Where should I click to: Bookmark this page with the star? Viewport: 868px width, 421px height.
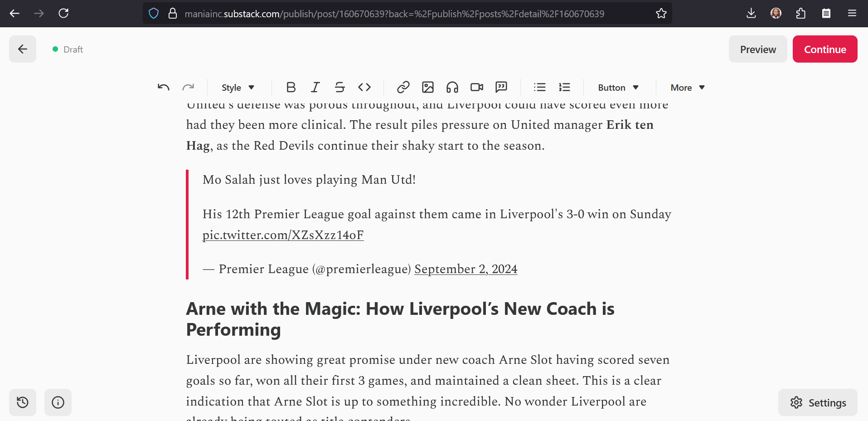click(x=661, y=14)
